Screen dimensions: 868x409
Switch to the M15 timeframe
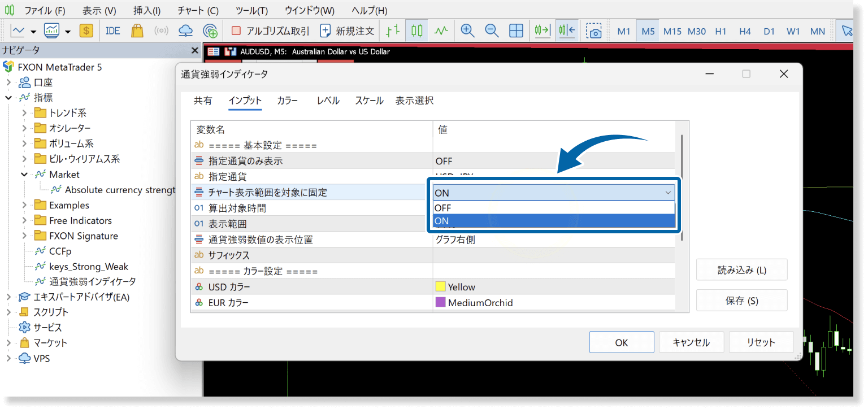tap(672, 32)
